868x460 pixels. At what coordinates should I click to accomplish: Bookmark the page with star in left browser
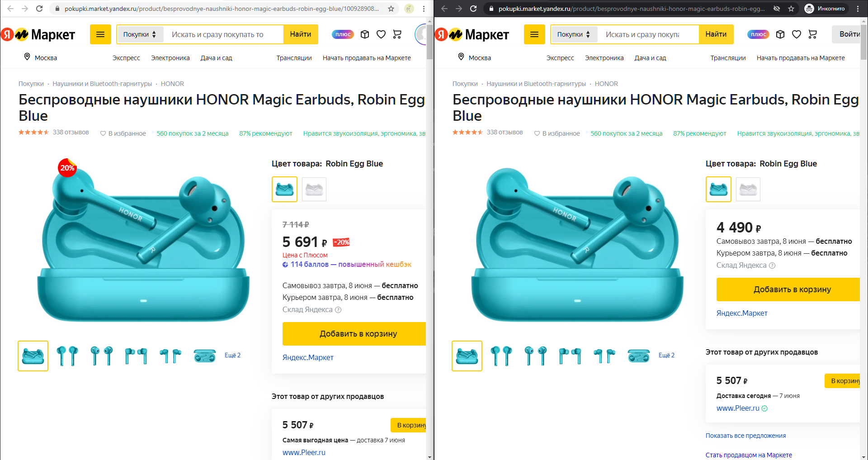[391, 9]
